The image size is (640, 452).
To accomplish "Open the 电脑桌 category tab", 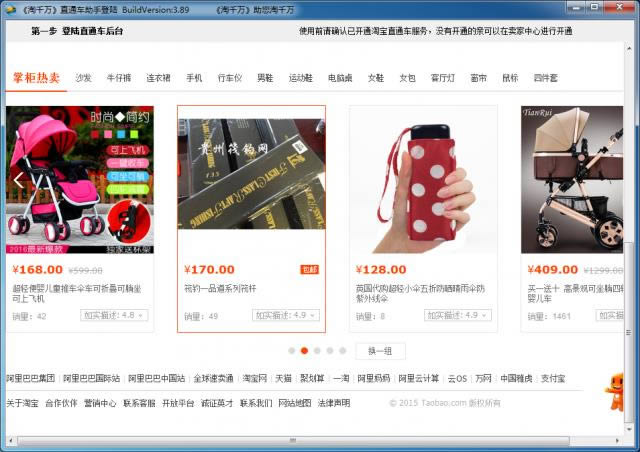I will pyautogui.click(x=340, y=78).
